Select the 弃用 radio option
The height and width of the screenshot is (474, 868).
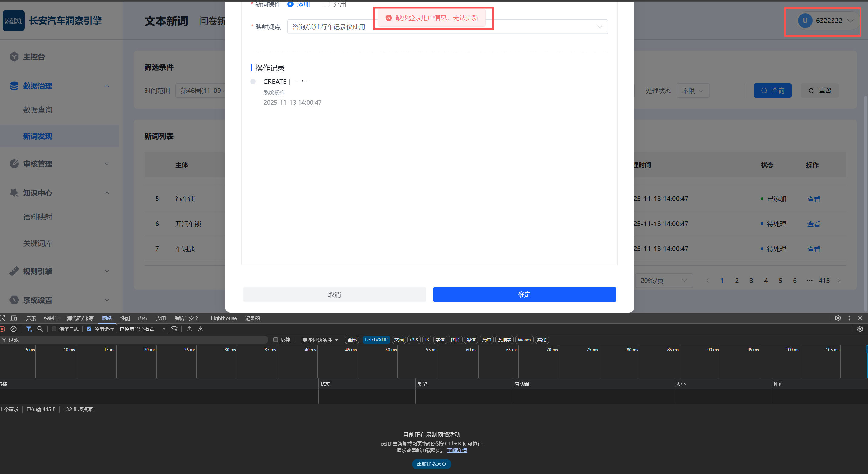click(327, 4)
